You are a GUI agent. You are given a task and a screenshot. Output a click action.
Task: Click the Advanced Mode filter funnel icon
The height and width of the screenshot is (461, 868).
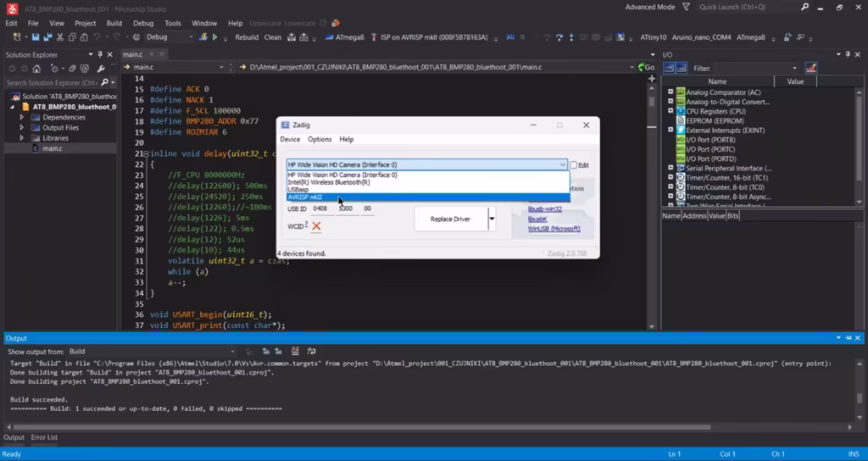(685, 7)
